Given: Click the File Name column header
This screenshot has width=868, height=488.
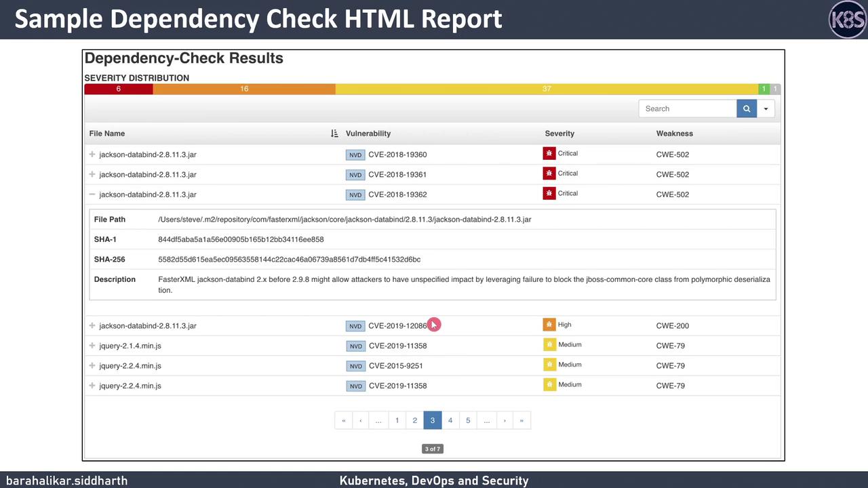Looking at the screenshot, I should pyautogui.click(x=107, y=134).
